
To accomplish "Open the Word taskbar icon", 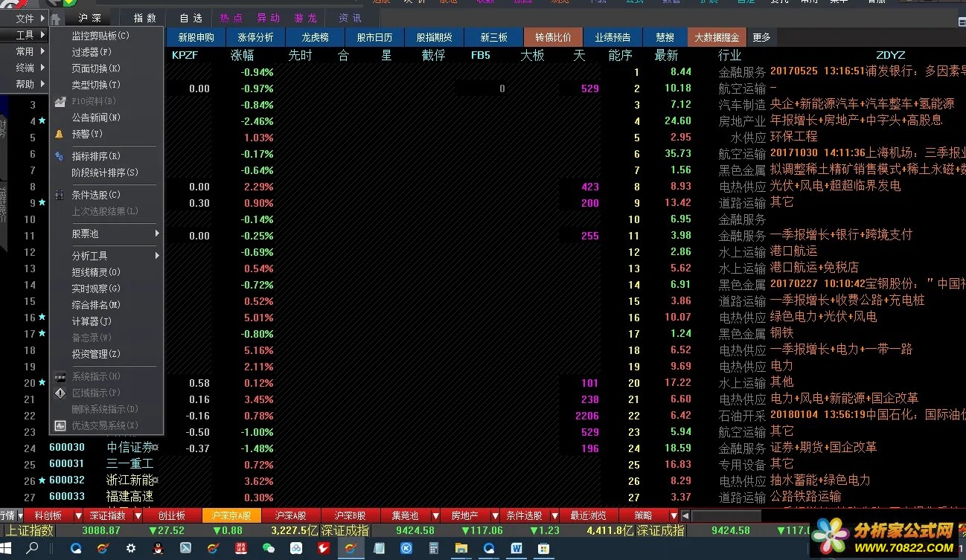I will [x=516, y=549].
